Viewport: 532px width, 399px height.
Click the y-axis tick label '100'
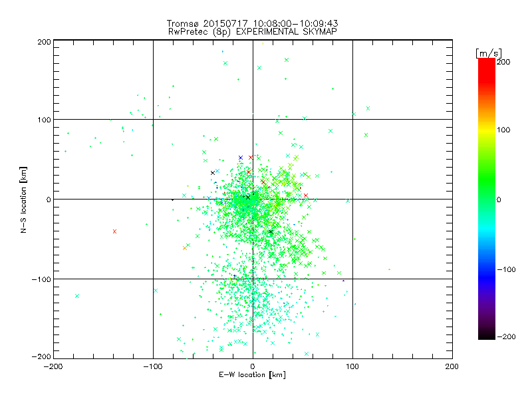click(x=44, y=120)
